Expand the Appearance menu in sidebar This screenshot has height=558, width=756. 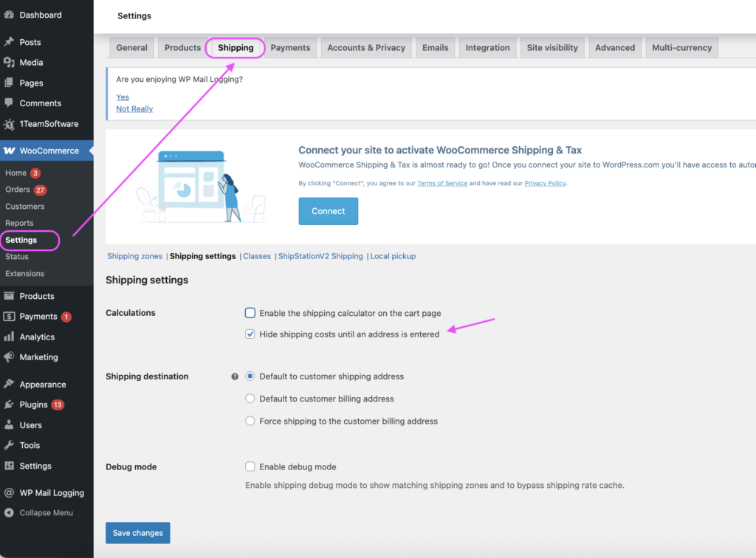pyautogui.click(x=42, y=385)
